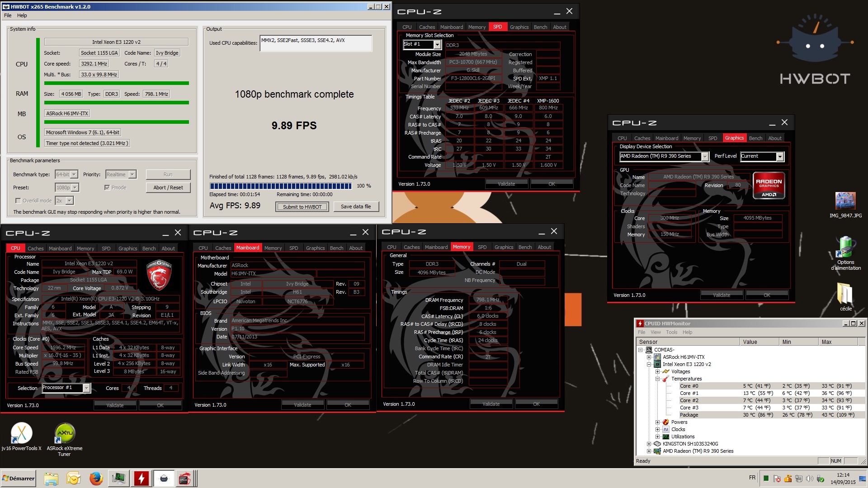Toggle the Pmode checkbox
This screenshot has width=868, height=488.
pos(107,188)
